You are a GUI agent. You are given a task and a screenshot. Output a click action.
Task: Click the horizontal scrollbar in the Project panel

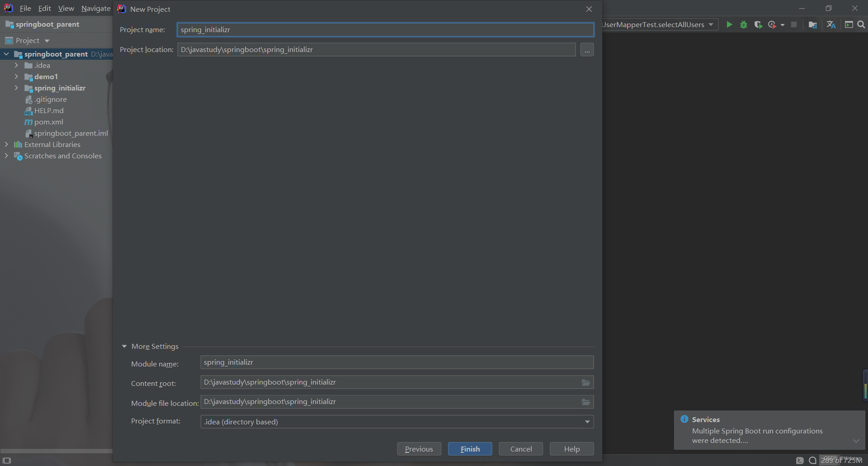[x=56, y=451]
